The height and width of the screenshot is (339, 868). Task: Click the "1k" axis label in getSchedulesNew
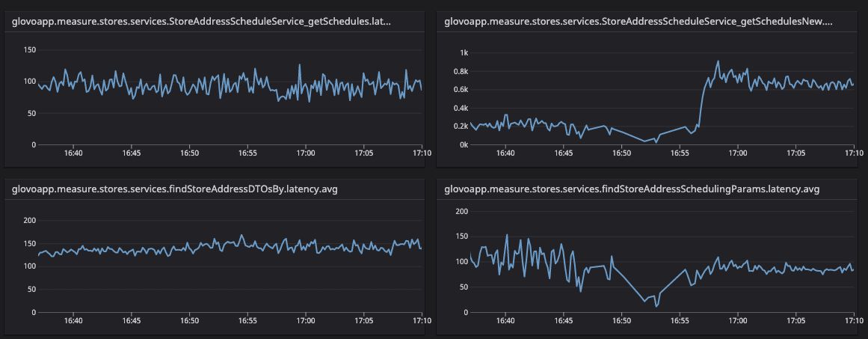pyautogui.click(x=464, y=52)
